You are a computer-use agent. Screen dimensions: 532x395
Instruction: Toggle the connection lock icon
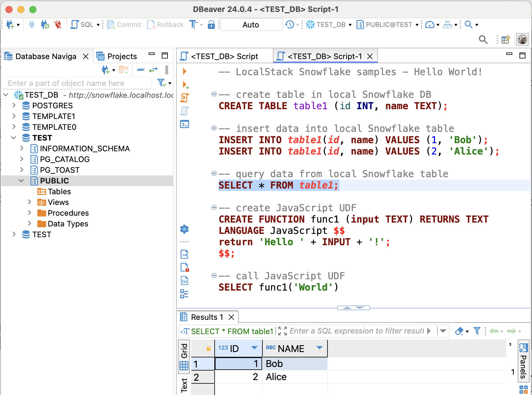(x=211, y=24)
